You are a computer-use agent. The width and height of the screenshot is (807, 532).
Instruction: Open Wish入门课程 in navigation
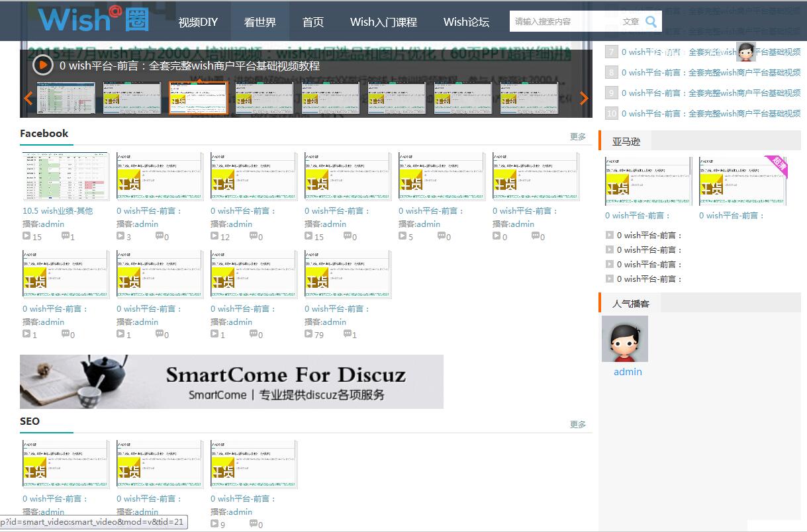coord(384,22)
